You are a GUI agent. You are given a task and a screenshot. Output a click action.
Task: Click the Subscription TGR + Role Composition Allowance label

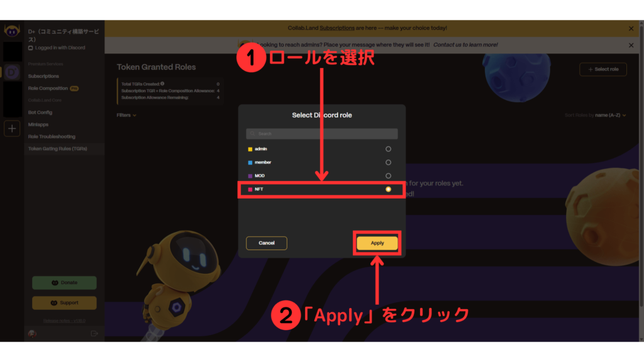click(168, 90)
